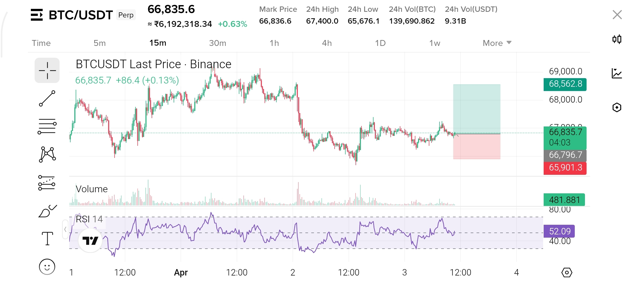This screenshot has height=290, width=644.
Task: Select the brush drawing tool
Action: [48, 211]
